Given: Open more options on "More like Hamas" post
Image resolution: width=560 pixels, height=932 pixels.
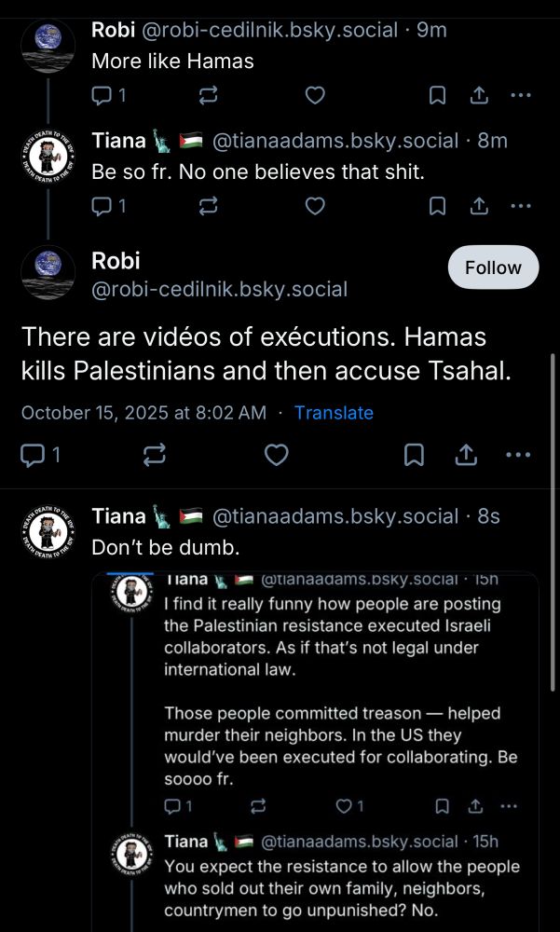Looking at the screenshot, I should 520,95.
